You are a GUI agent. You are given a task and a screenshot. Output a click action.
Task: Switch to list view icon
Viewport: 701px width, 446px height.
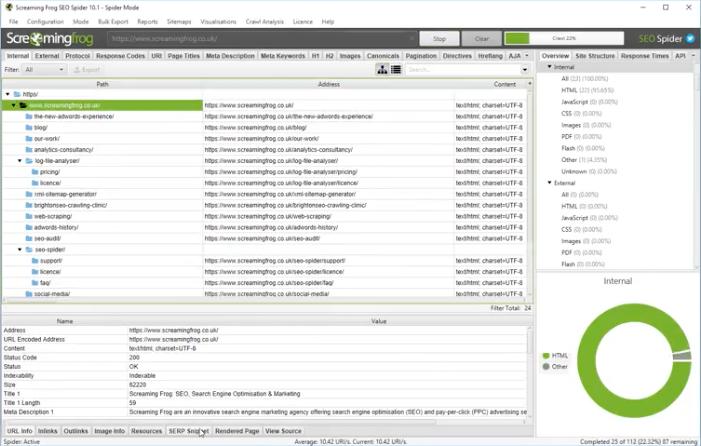pyautogui.click(x=396, y=69)
